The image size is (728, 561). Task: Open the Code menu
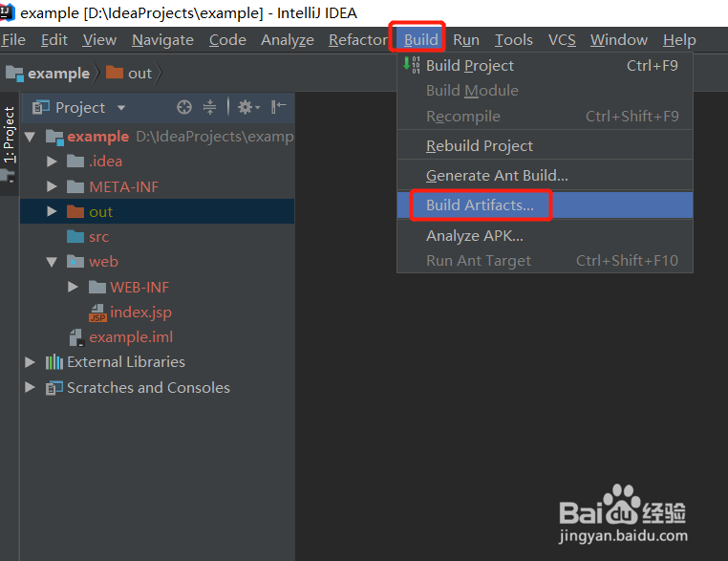point(227,40)
